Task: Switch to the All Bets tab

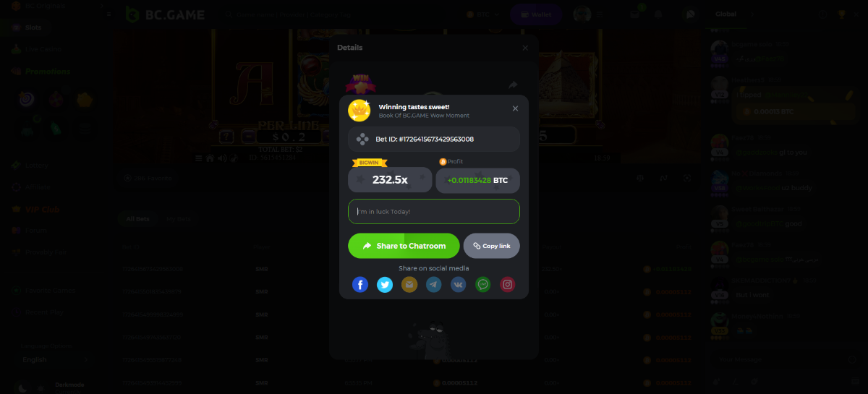Action: [x=137, y=218]
